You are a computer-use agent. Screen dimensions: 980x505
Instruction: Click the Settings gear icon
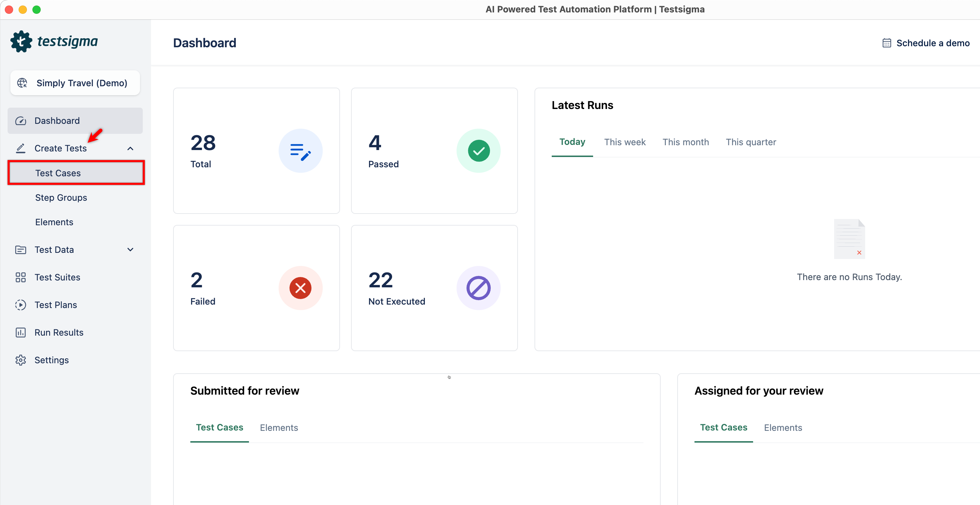point(21,360)
